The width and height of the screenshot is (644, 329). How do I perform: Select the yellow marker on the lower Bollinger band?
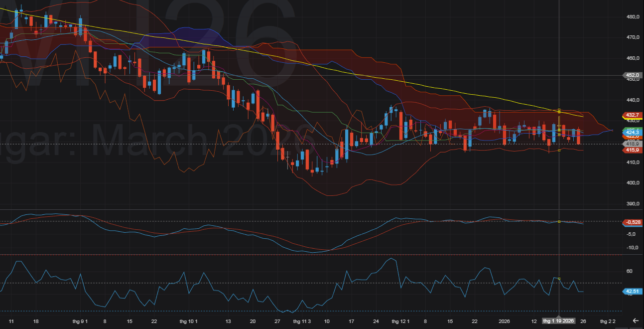(559, 150)
